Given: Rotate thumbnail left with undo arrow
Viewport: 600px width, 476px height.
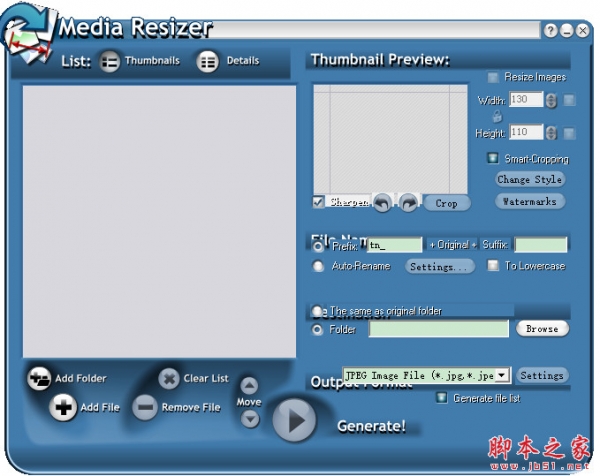Looking at the screenshot, I should click(x=382, y=202).
